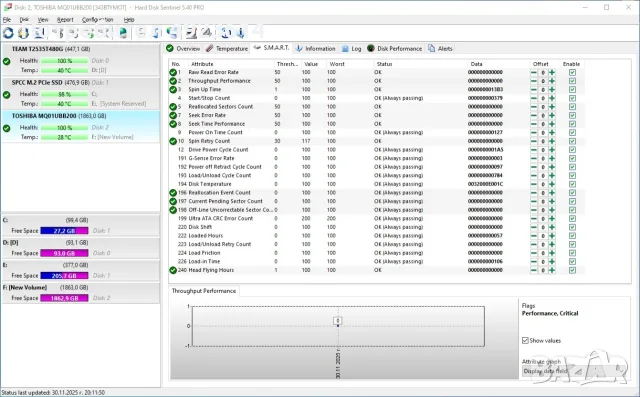
Task: Toggle Enable checkbox for Start/Stop Count
Action: pos(572,98)
